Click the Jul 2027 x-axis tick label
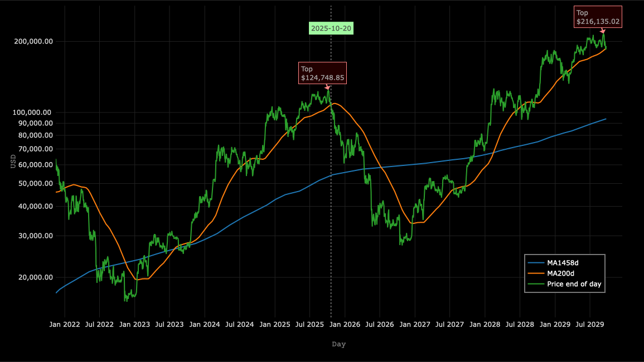 [449, 324]
